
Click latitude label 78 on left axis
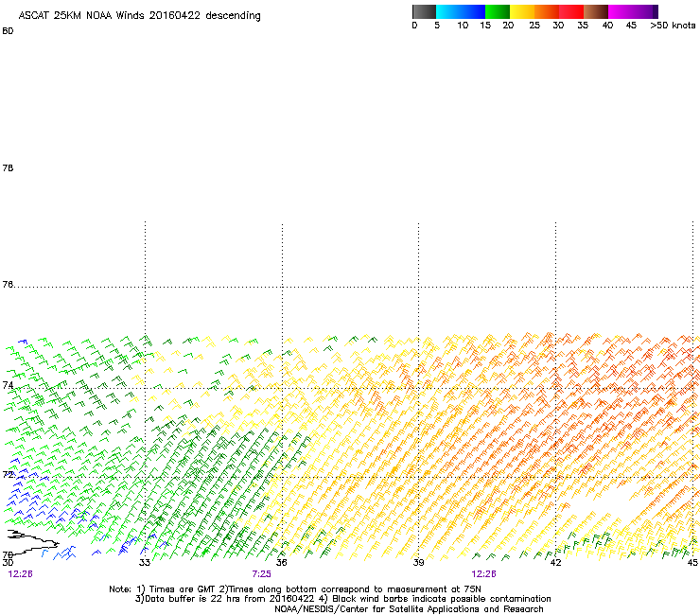point(8,167)
